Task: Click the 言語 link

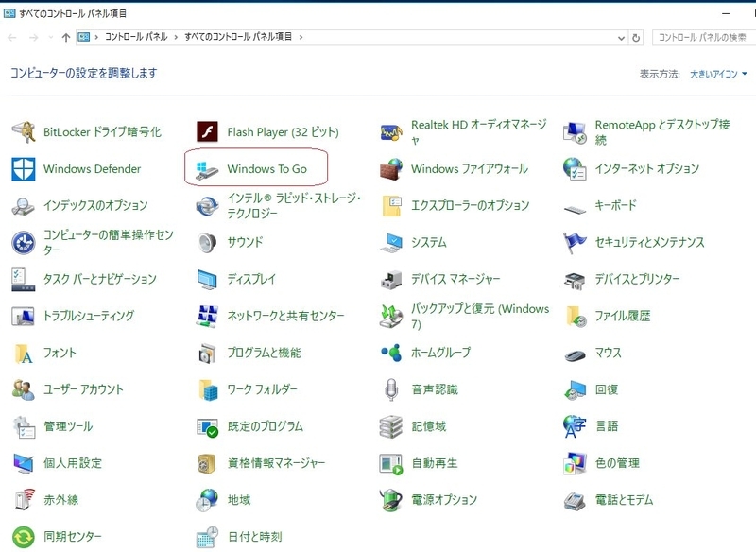Action: pyautogui.click(x=607, y=426)
